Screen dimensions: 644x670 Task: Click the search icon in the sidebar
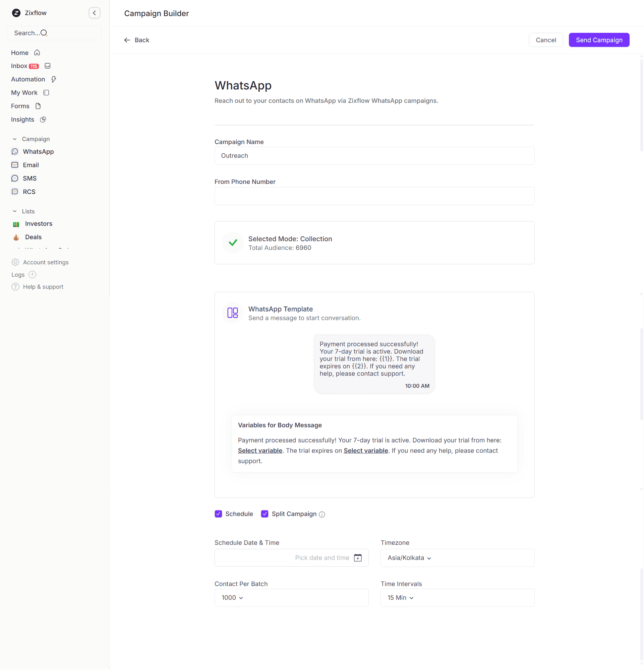[44, 33]
